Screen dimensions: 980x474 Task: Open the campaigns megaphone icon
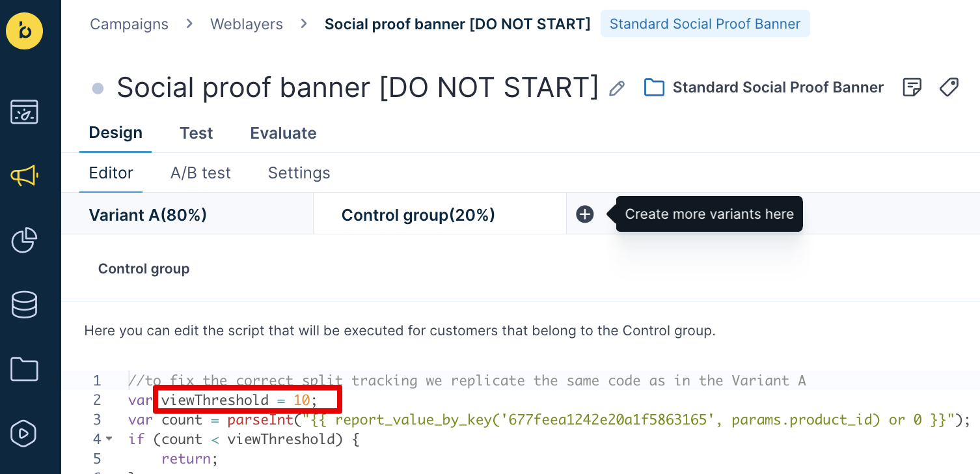25,176
